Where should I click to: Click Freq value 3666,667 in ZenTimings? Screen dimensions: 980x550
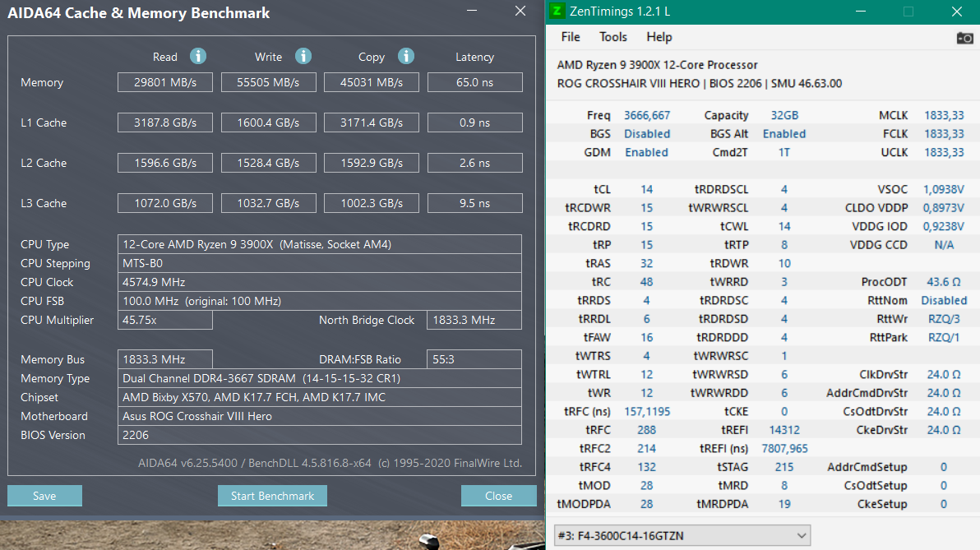coord(647,115)
